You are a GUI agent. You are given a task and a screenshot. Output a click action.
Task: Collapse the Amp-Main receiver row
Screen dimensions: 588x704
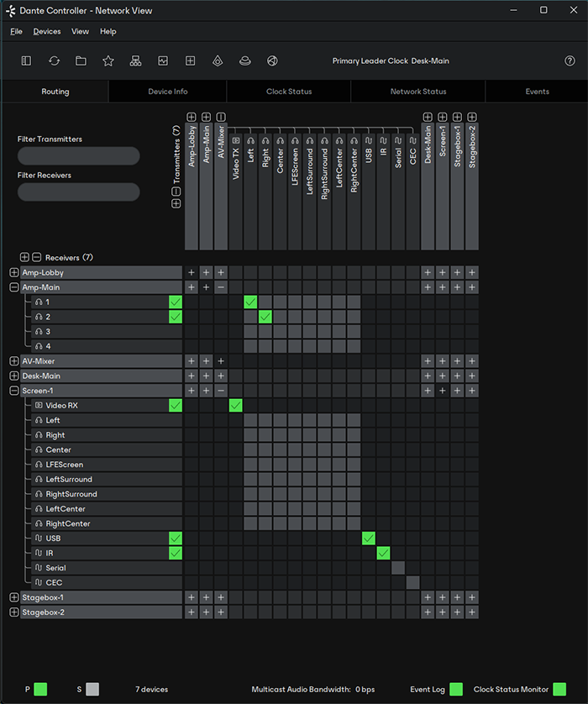click(14, 287)
